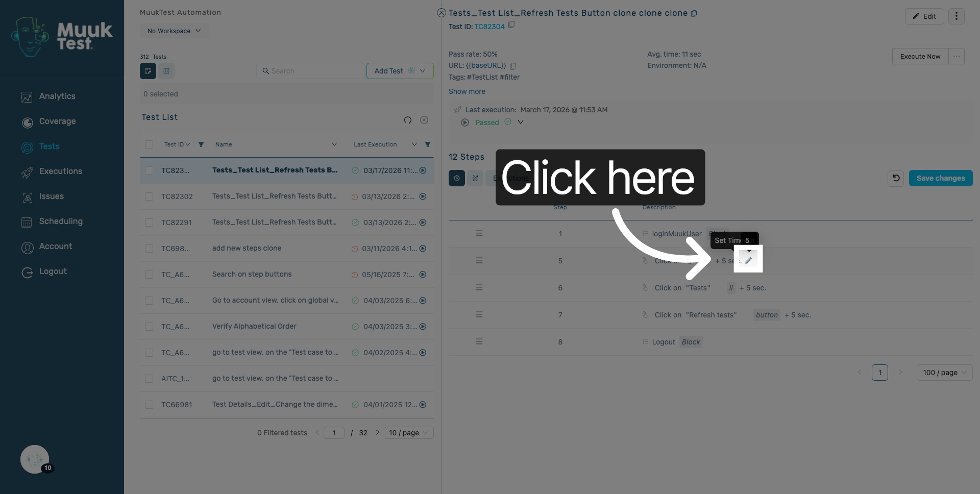Screen dimensions: 980x494
Task: Open Executions in the sidebar
Action: 52,171
